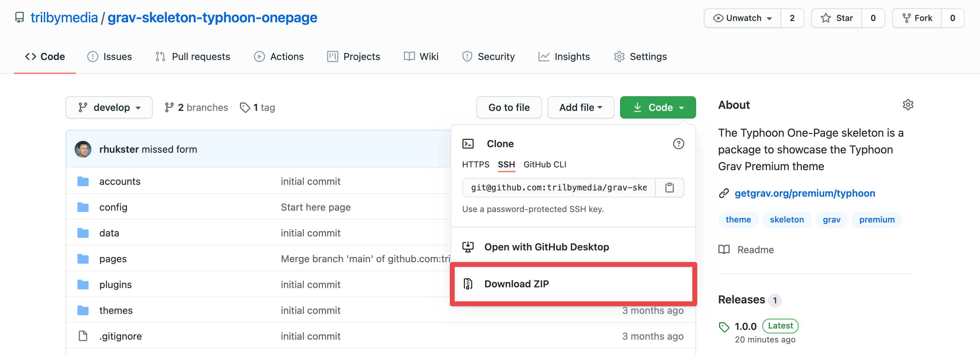Viewport: 980px width, 355px height.
Task: Click the 1.0.0 release tag icon
Action: click(724, 327)
